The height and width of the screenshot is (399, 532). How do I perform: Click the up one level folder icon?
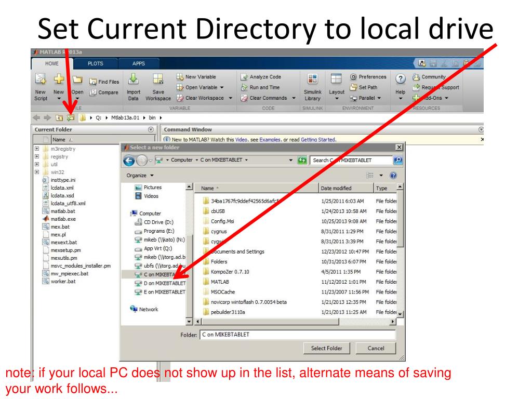tap(59, 118)
